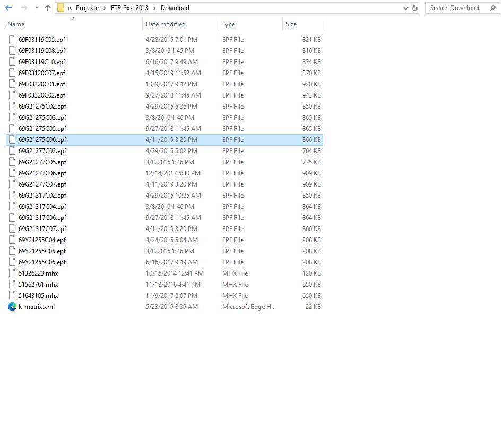The image size is (504, 425).
Task: Select file icon of 69G21317C06.epf
Action: click(x=12, y=218)
